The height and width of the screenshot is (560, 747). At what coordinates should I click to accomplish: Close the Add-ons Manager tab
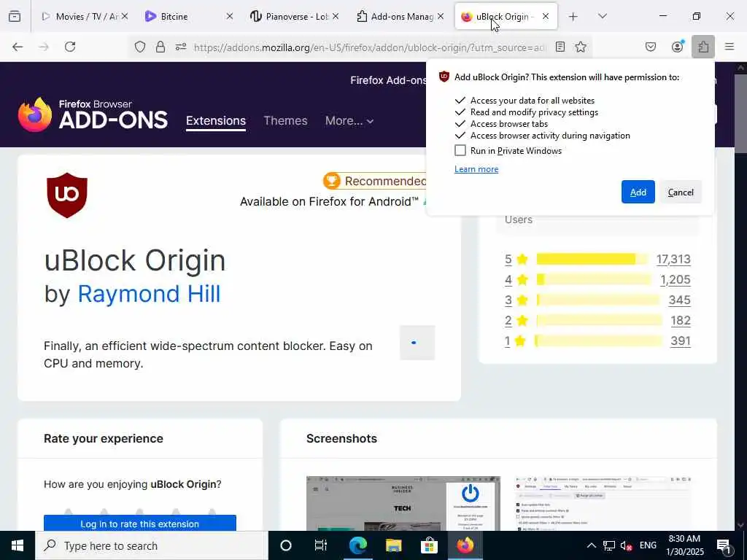point(441,16)
